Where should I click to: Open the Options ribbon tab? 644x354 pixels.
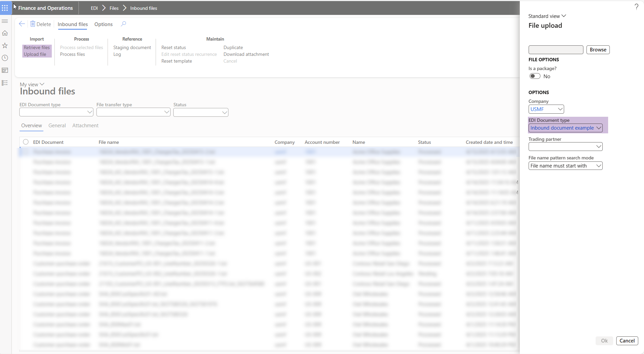103,24
